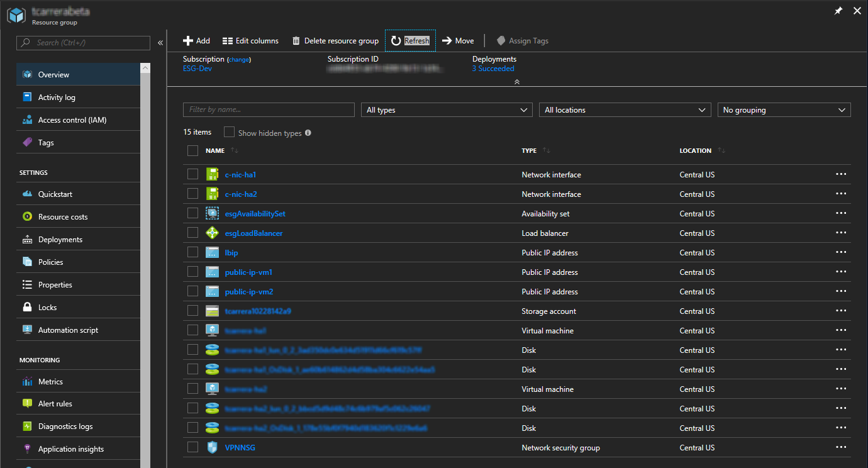Collapse the essentials panel chevron
The height and width of the screenshot is (468, 868).
[x=517, y=82]
